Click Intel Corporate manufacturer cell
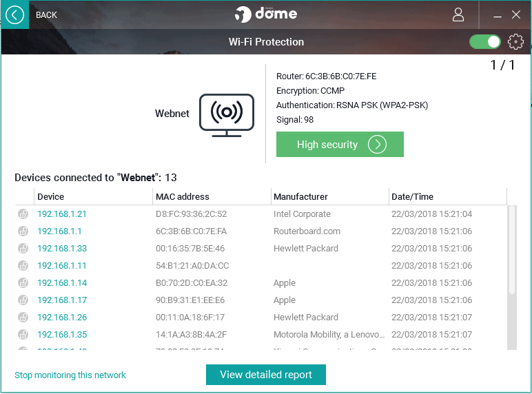 [302, 214]
